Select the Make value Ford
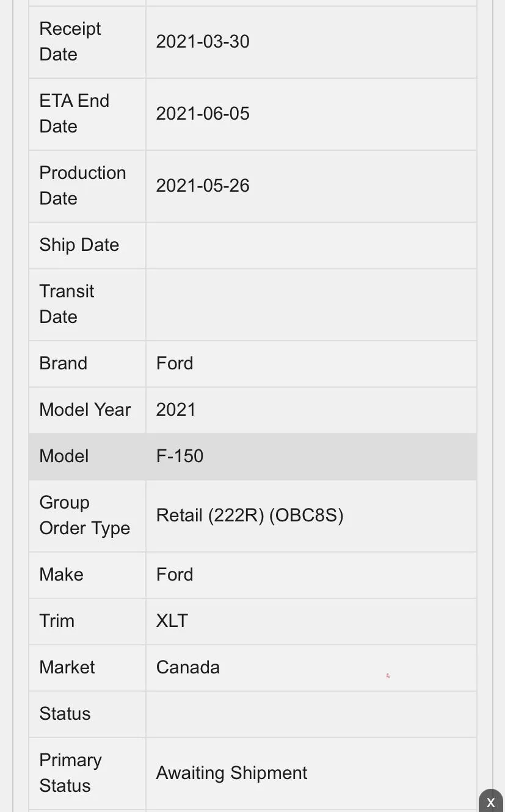Screen dimensions: 505x812 175,575
